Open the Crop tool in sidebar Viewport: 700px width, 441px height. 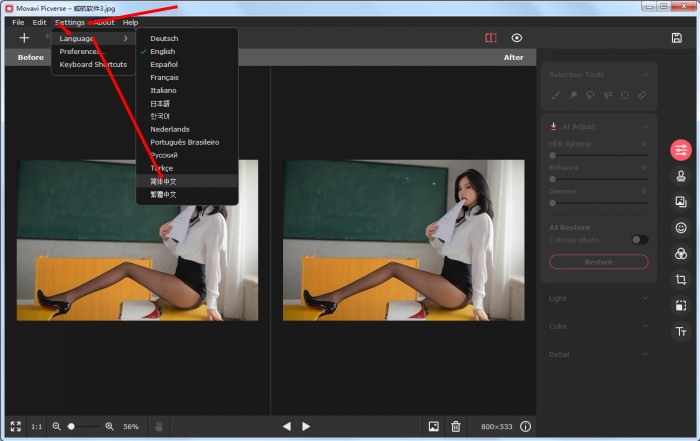[x=681, y=280]
